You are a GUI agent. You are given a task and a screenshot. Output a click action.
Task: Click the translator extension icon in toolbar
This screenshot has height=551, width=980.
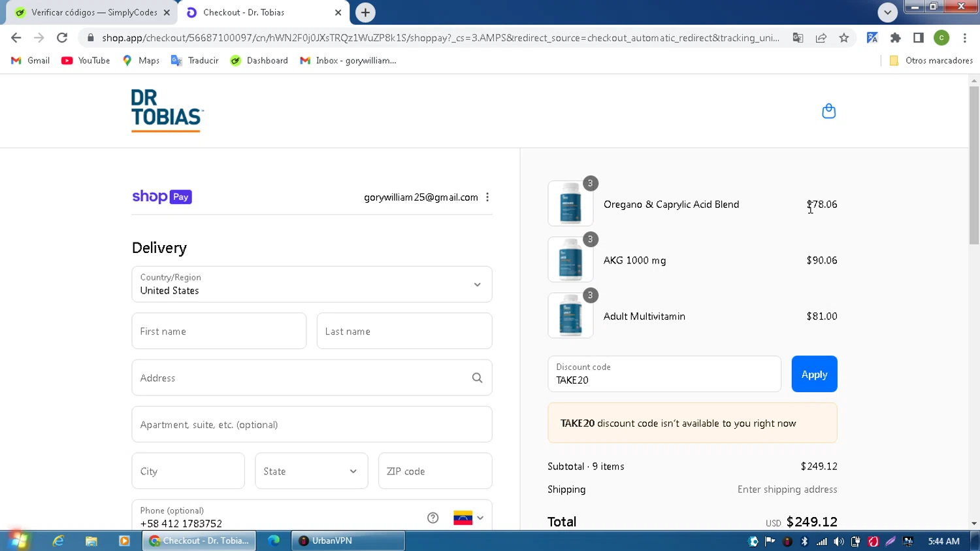click(x=872, y=38)
